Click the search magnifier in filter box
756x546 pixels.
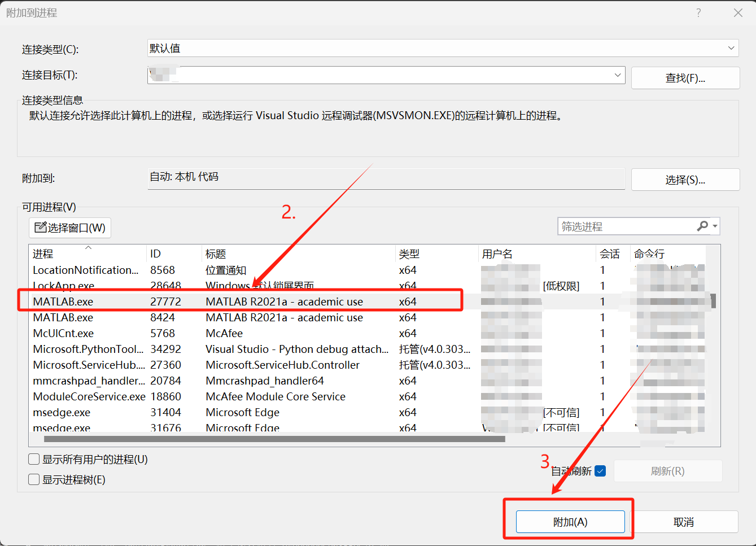[702, 226]
